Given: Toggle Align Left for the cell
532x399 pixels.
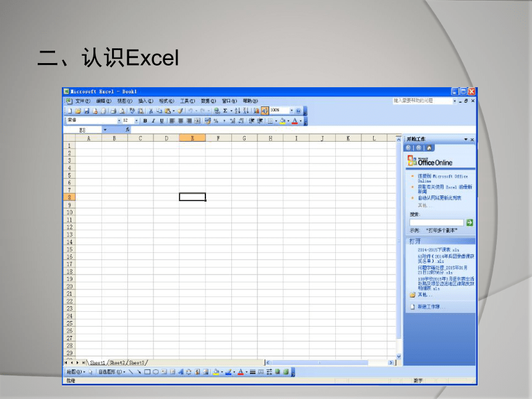Looking at the screenshot, I should (173, 121).
